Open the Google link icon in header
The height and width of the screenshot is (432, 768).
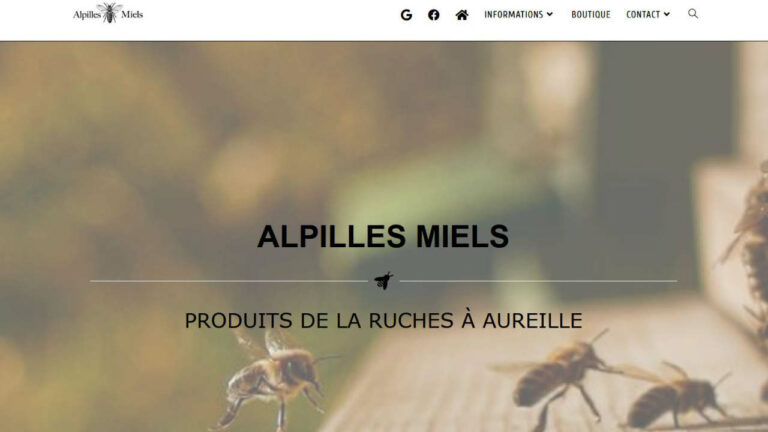tap(406, 15)
